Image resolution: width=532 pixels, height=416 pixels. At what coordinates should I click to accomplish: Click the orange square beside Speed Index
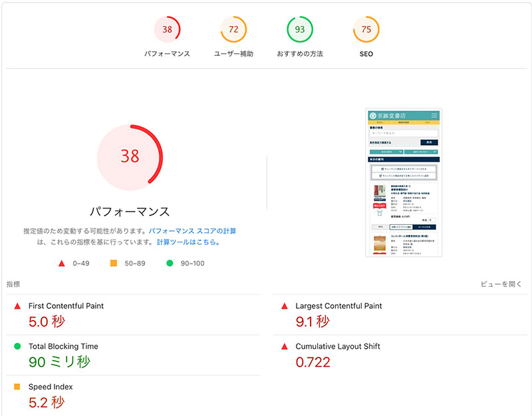tap(17, 387)
